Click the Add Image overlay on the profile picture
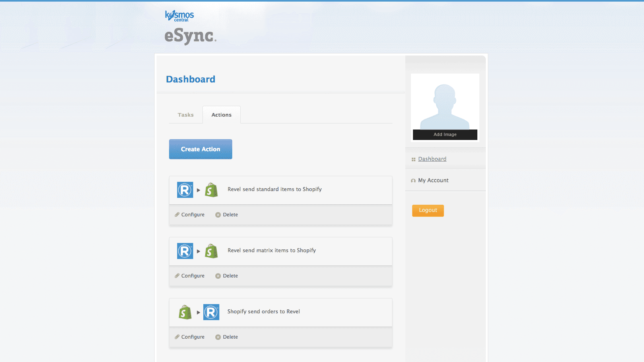This screenshot has width=644, height=362. (445, 134)
